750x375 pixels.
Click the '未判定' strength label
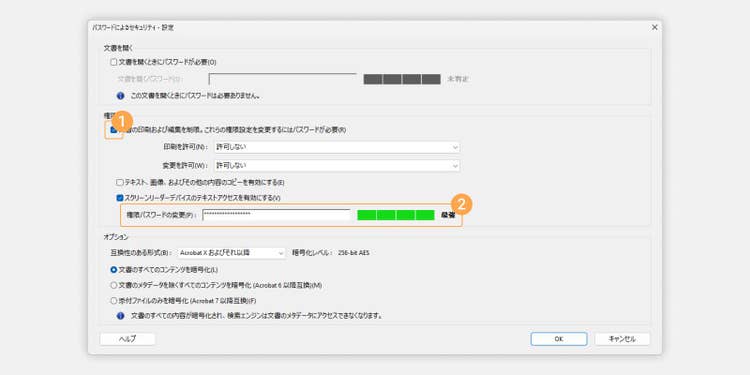coord(458,79)
